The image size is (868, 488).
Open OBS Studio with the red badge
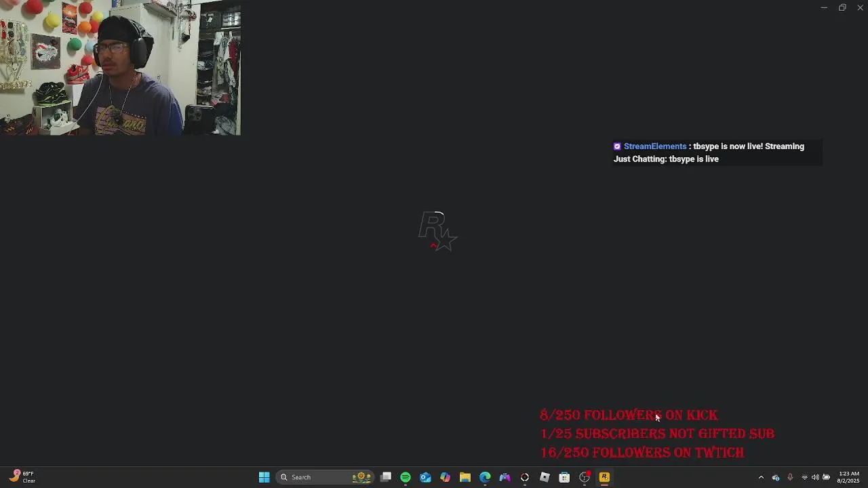tap(585, 477)
